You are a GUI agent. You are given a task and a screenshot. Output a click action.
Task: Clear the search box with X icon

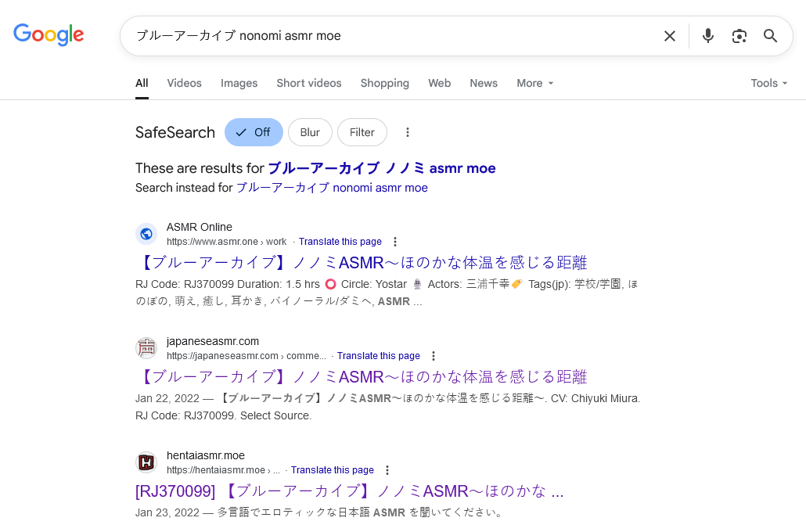click(x=669, y=36)
